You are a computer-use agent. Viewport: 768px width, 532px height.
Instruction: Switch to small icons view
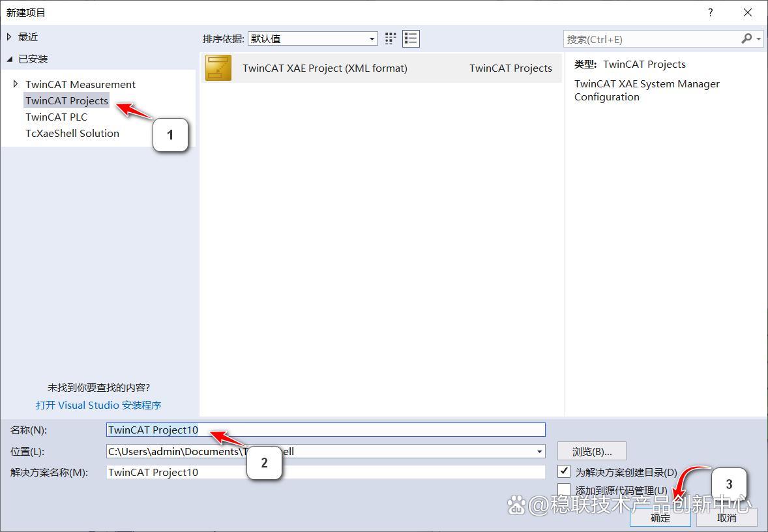(x=391, y=38)
